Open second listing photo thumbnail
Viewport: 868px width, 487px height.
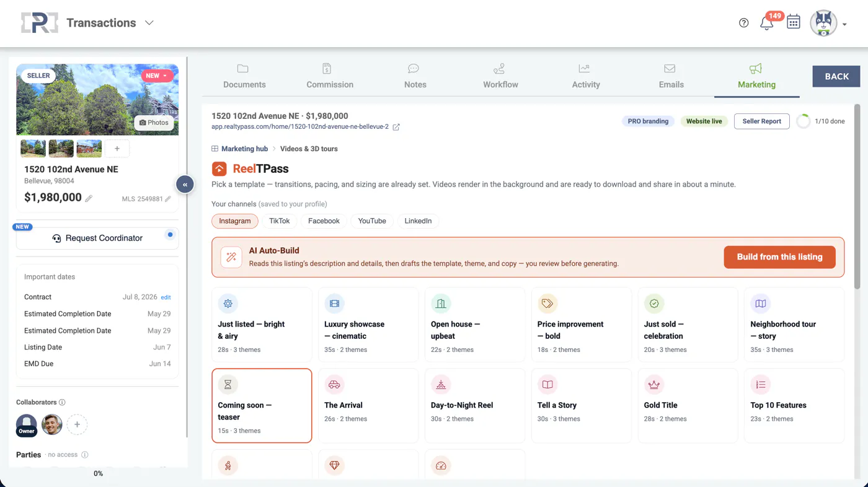[61, 149]
